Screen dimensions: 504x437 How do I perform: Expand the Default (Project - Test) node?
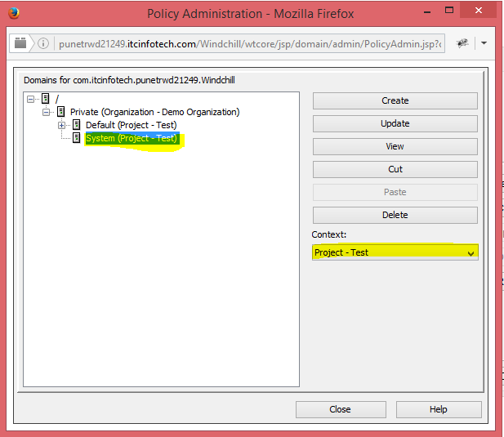61,125
